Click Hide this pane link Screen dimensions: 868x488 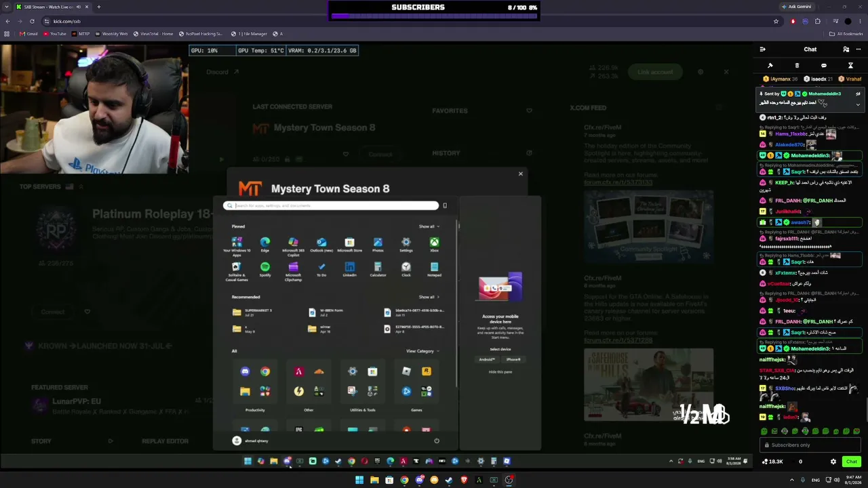(x=500, y=371)
